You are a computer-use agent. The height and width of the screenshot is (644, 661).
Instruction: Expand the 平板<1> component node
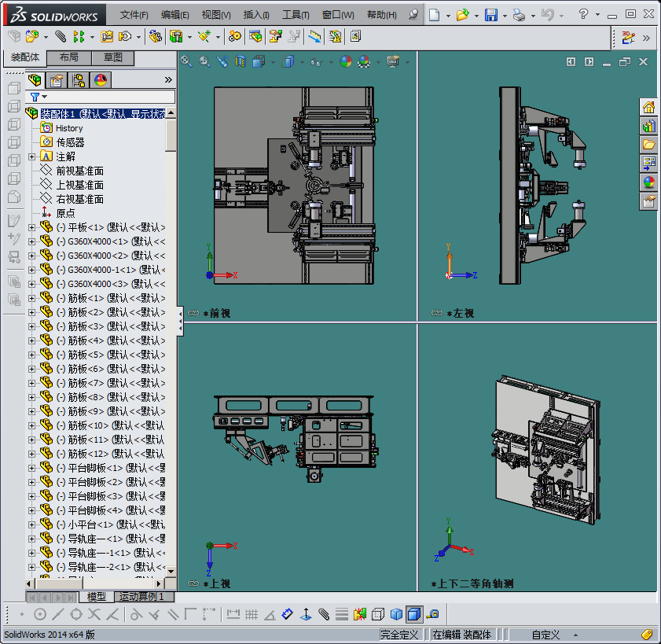pyautogui.click(x=31, y=227)
